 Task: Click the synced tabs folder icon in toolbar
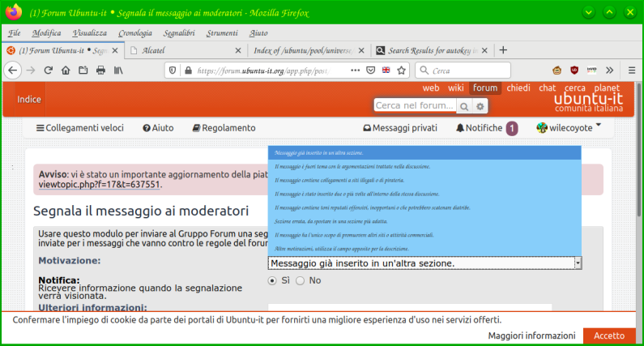point(83,70)
